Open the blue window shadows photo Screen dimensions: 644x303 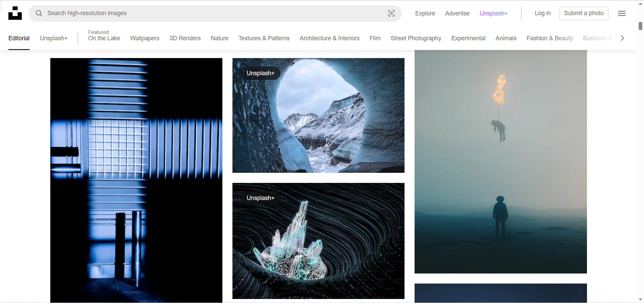pyautogui.click(x=136, y=180)
